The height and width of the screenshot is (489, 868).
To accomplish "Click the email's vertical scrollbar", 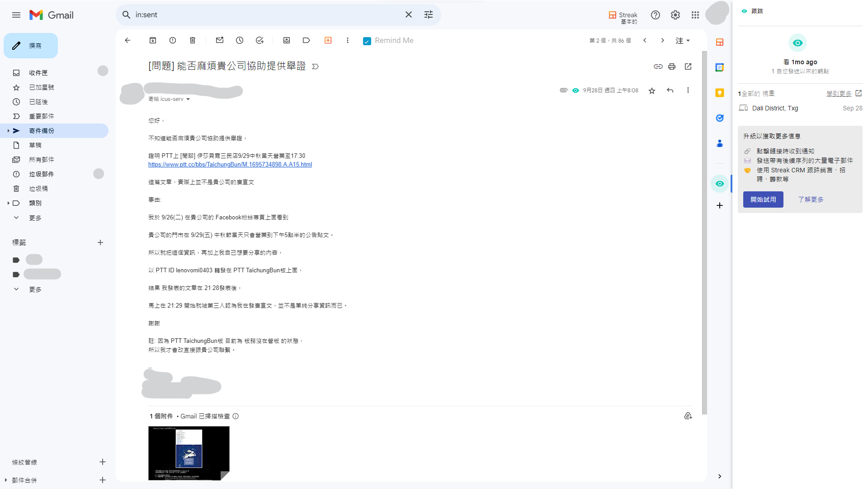I will click(704, 226).
